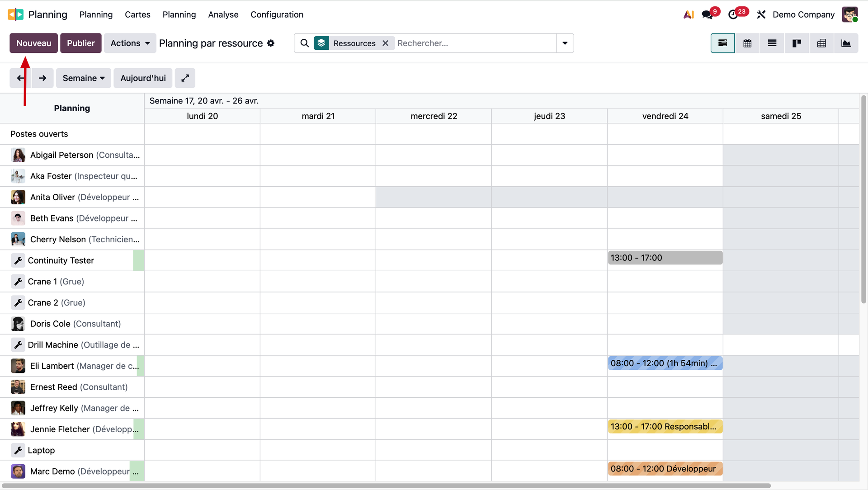The height and width of the screenshot is (490, 868).
Task: Open the Configuration menu
Action: (x=277, y=14)
